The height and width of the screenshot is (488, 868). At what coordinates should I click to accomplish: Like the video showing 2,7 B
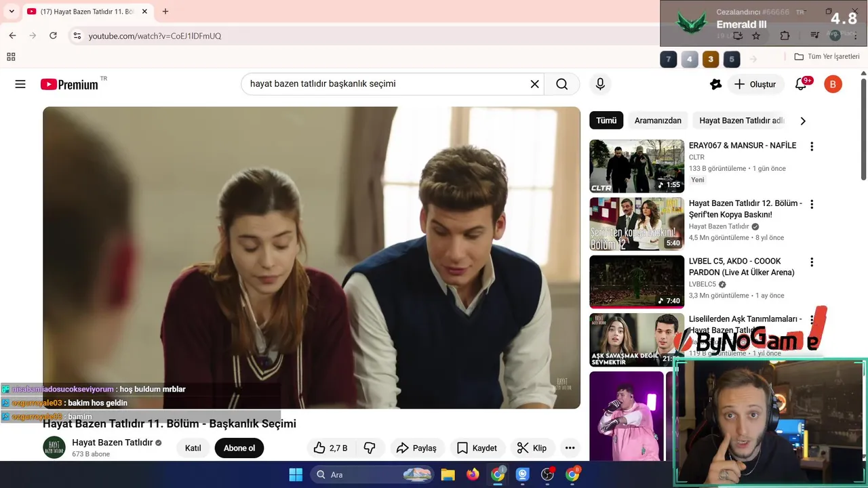(330, 448)
